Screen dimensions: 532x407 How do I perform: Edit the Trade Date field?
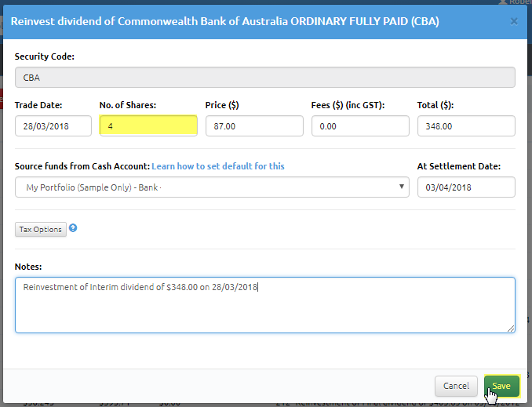click(x=53, y=126)
